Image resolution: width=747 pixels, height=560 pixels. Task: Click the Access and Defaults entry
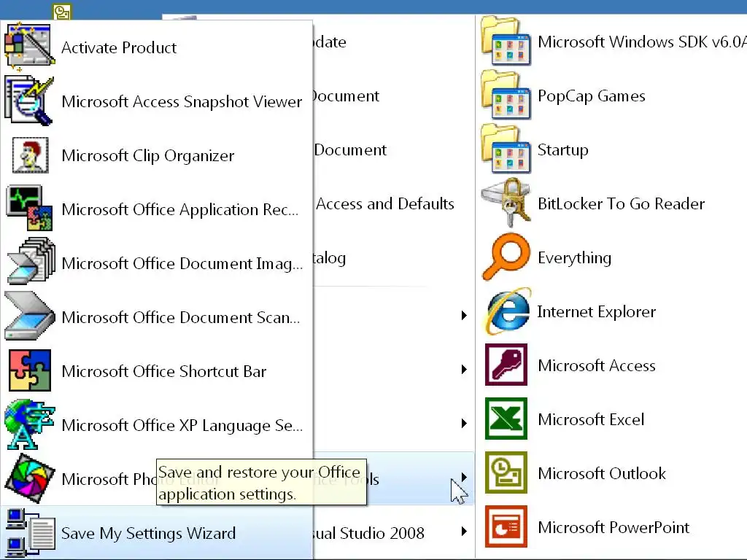pos(385,204)
